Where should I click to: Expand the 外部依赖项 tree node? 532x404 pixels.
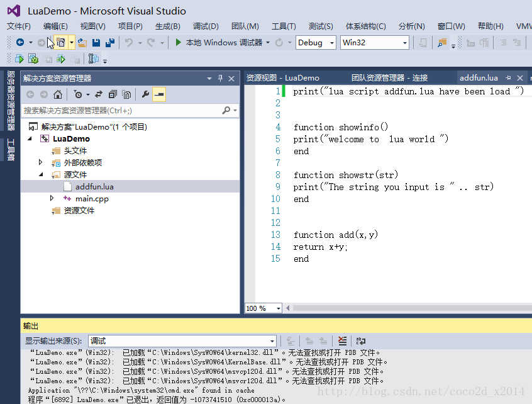tap(40, 162)
